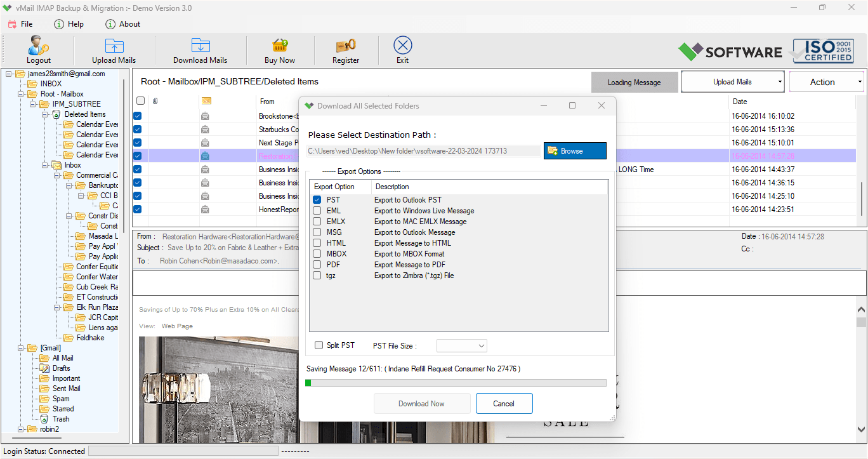Cancel the download dialog
Image resolution: width=868 pixels, height=459 pixels.
click(x=504, y=404)
